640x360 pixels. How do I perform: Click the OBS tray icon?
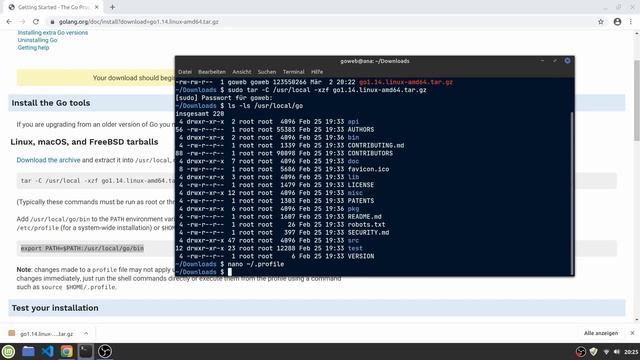(580, 351)
